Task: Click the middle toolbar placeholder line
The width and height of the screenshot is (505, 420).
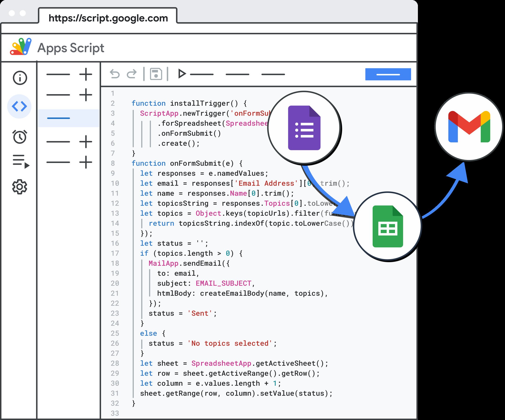Action: coord(237,74)
